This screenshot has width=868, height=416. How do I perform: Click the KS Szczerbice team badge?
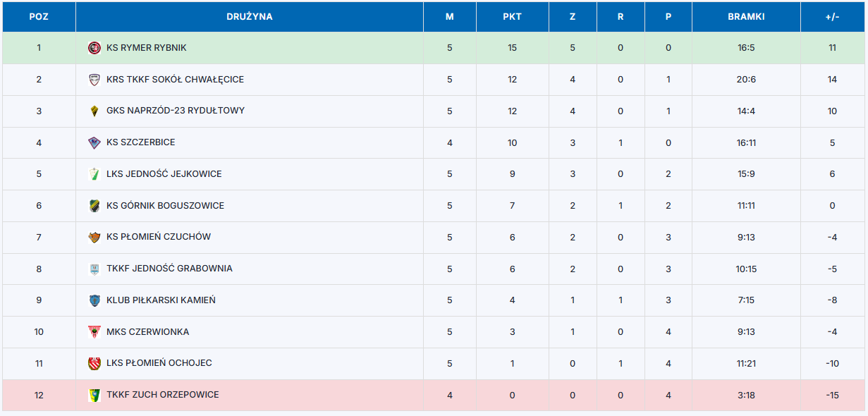click(94, 142)
